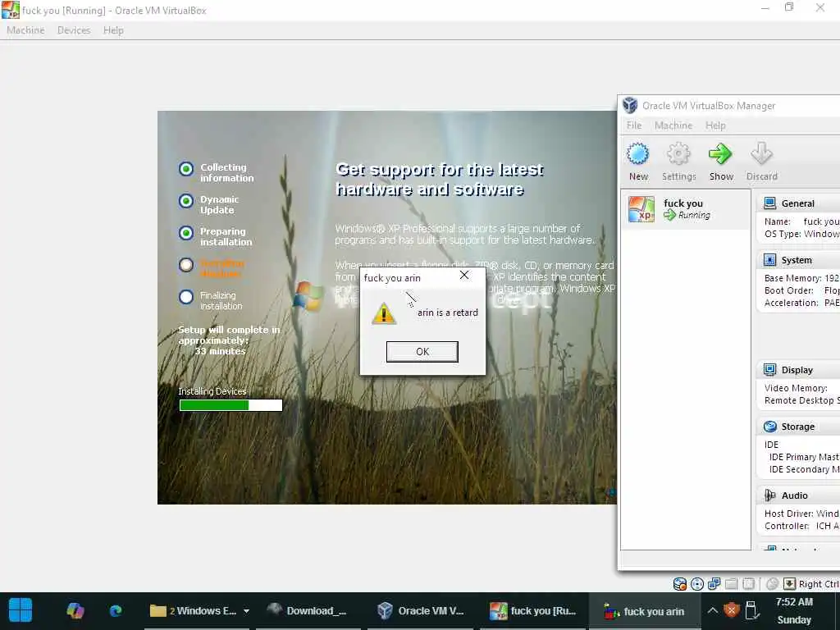
Task: Open Machine menu in the VM window
Action: point(25,30)
